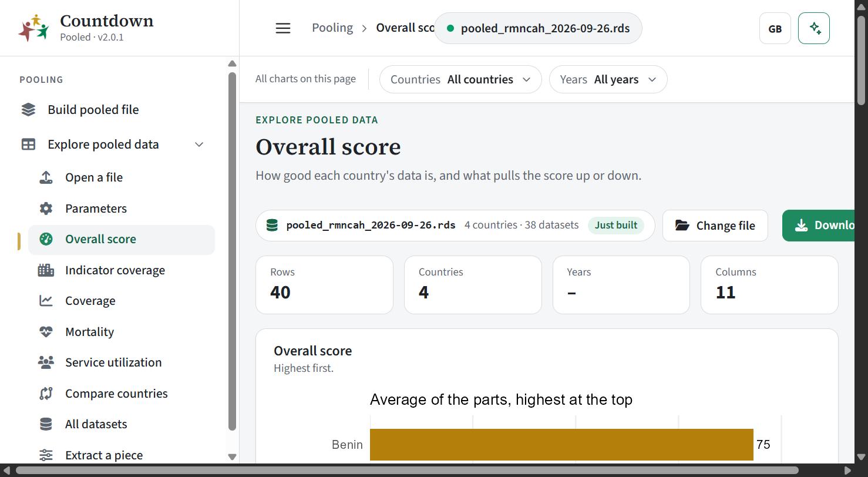Click the Service utilization people icon

[46, 362]
